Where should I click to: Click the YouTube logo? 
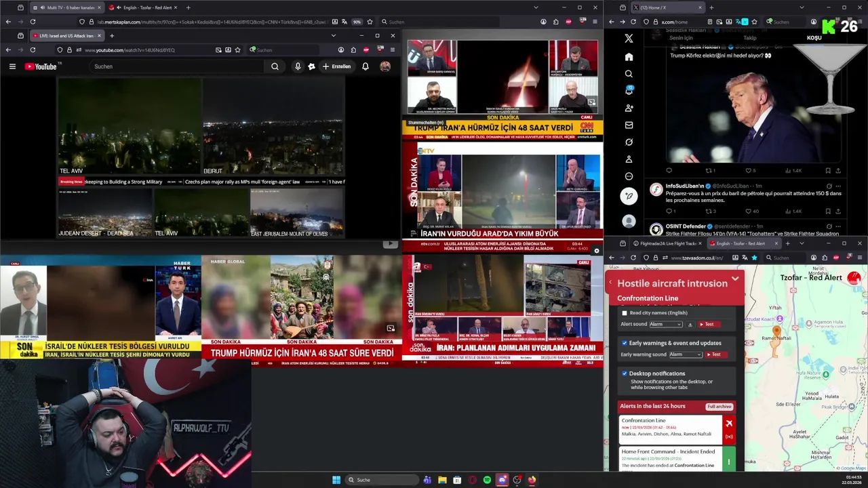[x=41, y=66]
